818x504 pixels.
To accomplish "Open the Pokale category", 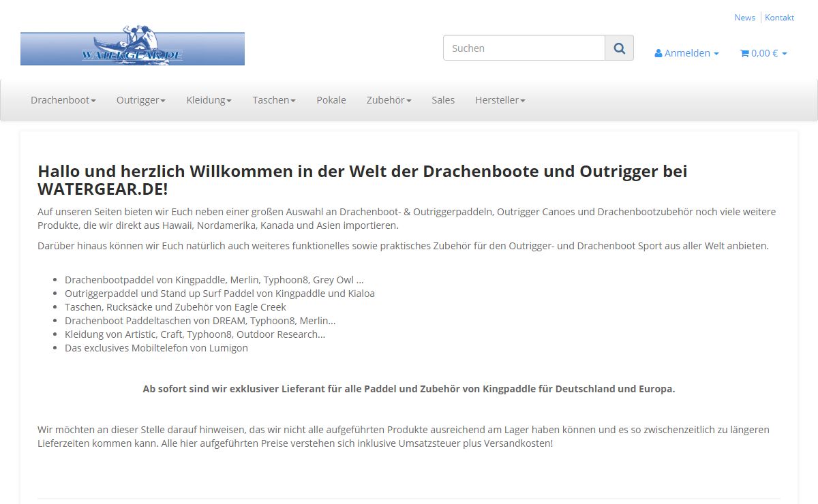I will click(x=331, y=100).
